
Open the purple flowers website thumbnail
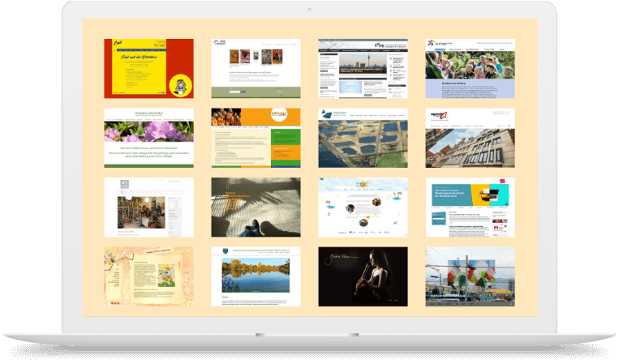(x=148, y=138)
